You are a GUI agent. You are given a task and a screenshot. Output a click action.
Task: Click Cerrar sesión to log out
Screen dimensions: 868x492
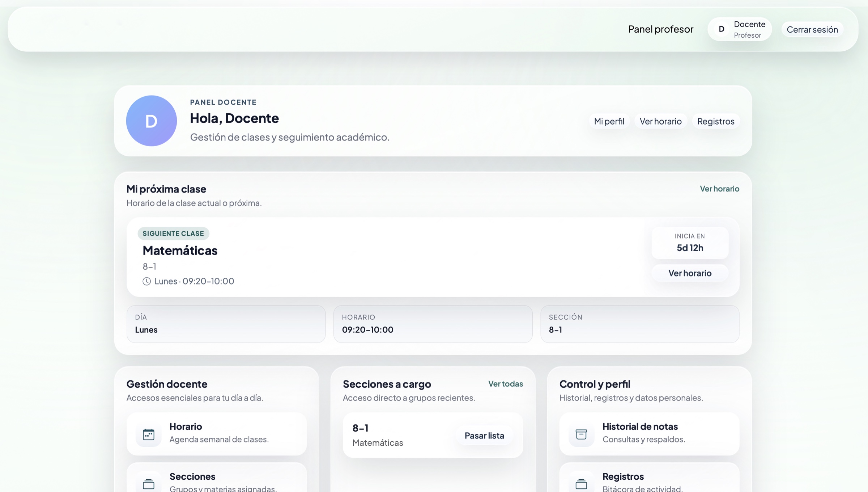[812, 29]
